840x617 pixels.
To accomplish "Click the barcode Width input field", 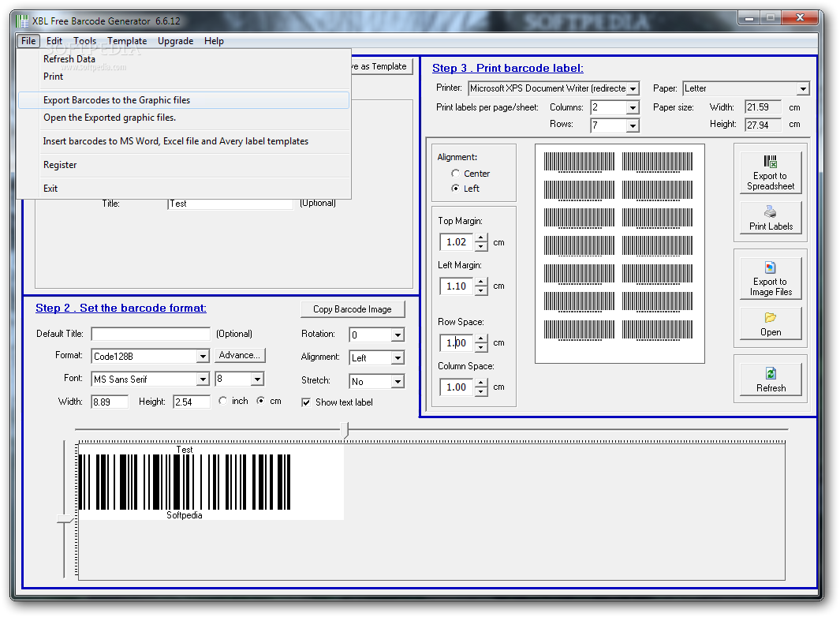I will (x=110, y=402).
